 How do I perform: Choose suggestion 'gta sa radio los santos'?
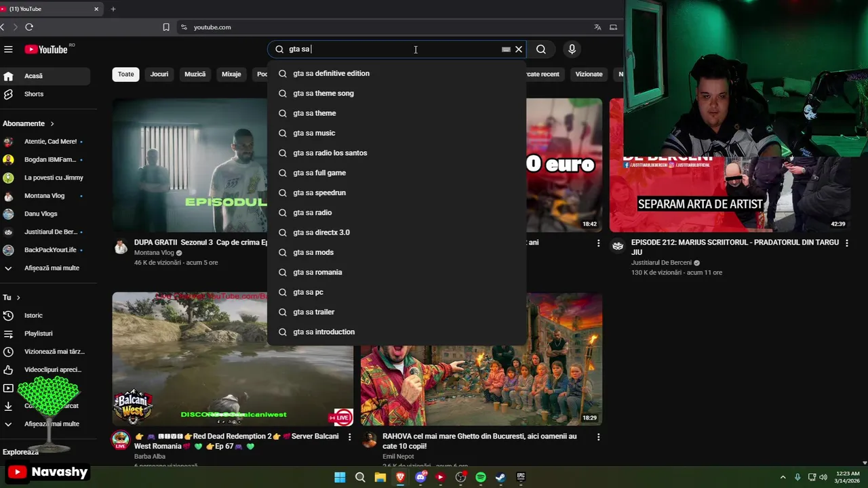(397, 153)
